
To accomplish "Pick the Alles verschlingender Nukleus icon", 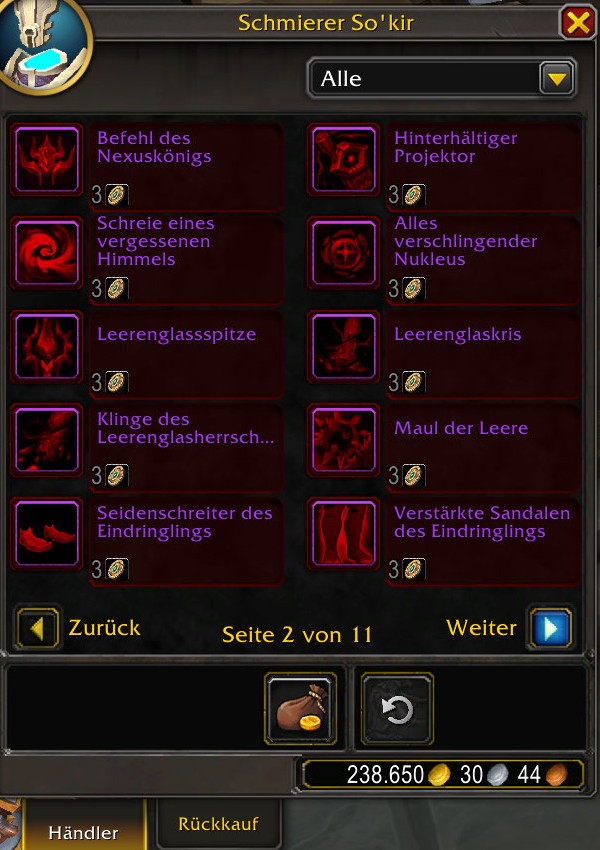I will [x=344, y=253].
